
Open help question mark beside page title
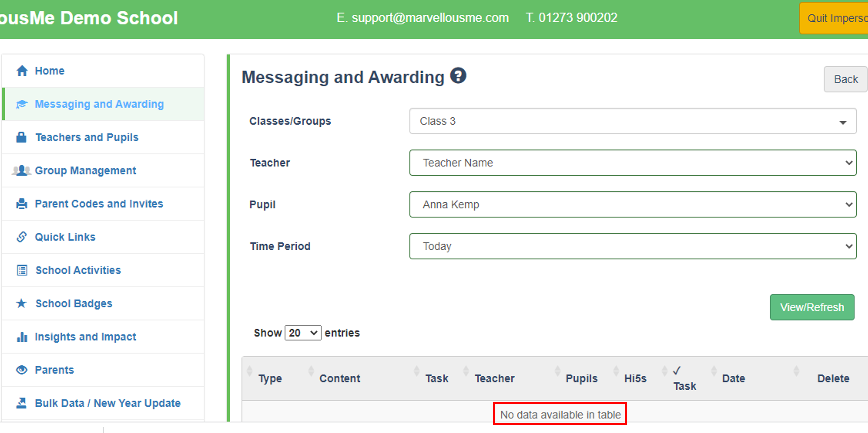pos(458,76)
